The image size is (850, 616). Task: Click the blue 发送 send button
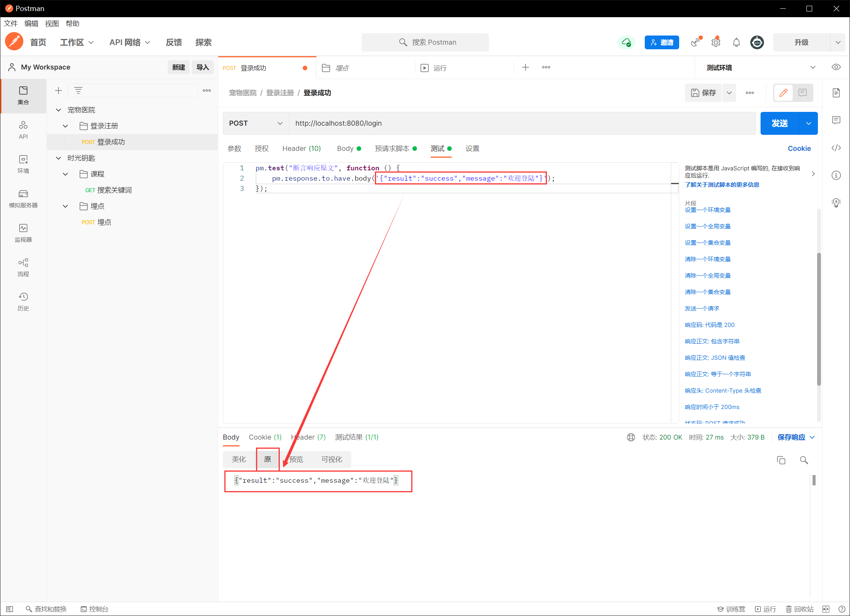779,123
